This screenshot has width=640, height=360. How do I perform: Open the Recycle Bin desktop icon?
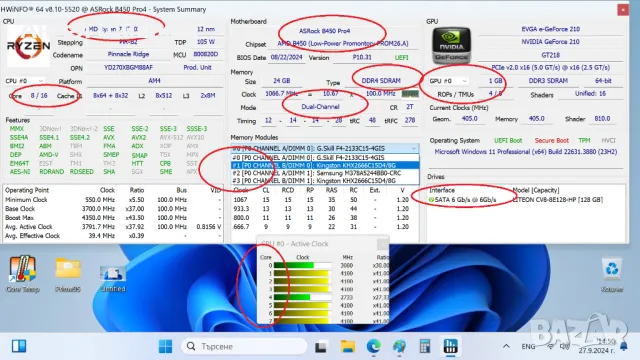(611, 274)
